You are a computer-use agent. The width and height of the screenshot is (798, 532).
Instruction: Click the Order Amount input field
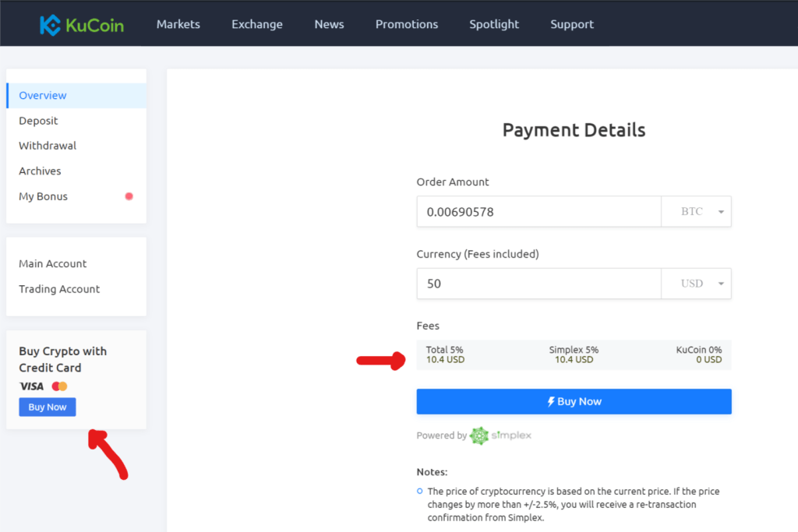[538, 211]
